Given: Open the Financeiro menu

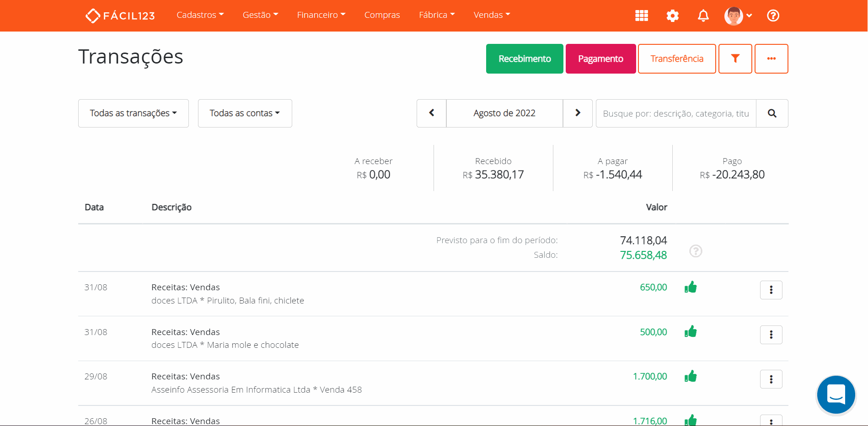Looking at the screenshot, I should [321, 15].
